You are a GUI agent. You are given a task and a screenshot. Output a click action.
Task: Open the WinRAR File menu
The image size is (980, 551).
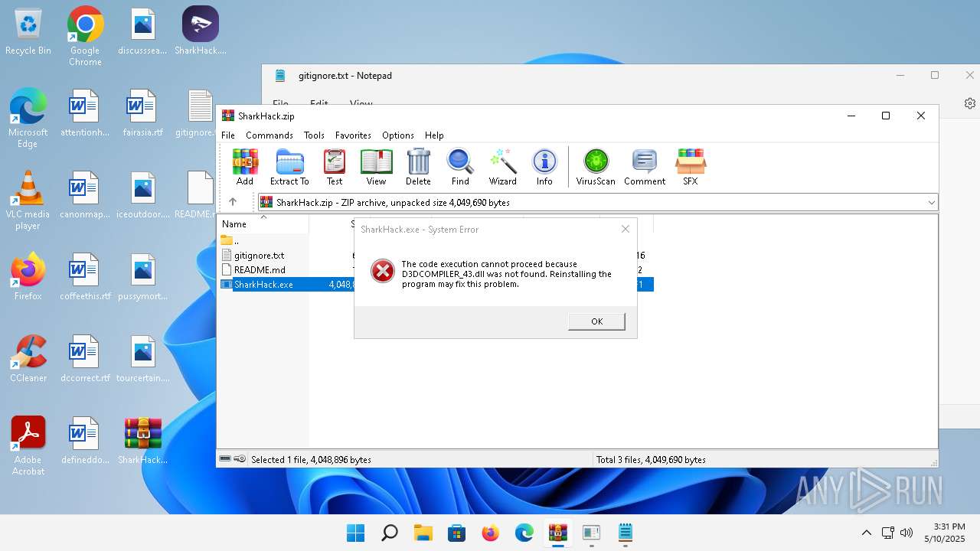point(228,135)
